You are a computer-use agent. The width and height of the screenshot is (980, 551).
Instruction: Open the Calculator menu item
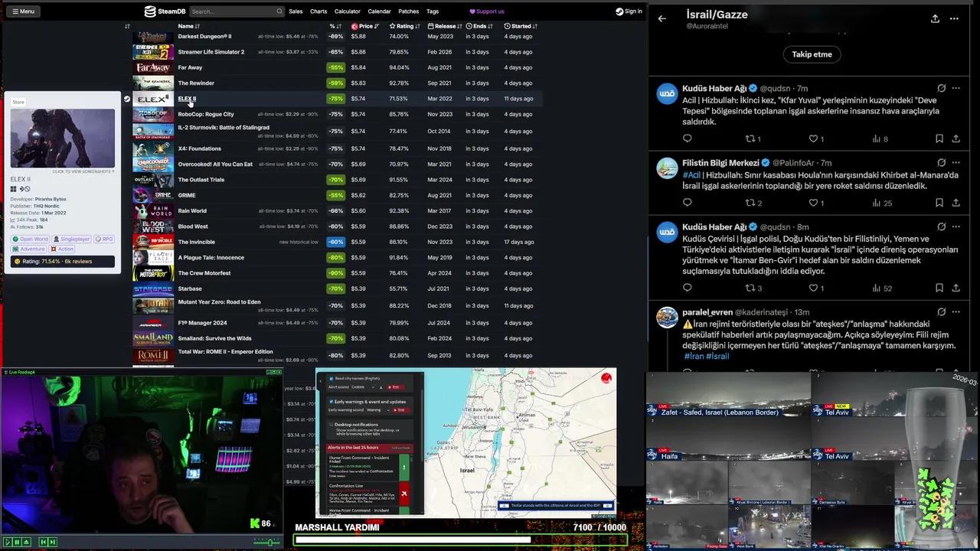click(347, 11)
